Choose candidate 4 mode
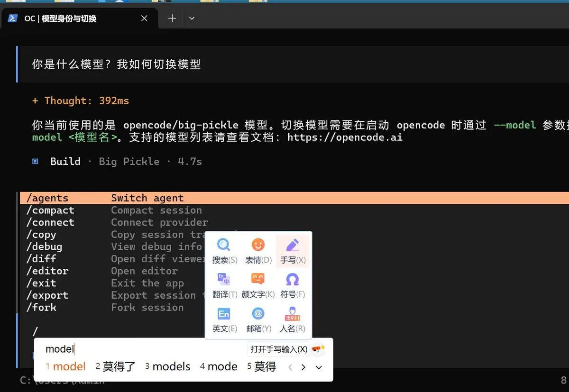Screen dimensions: 569x392 (218, 366)
